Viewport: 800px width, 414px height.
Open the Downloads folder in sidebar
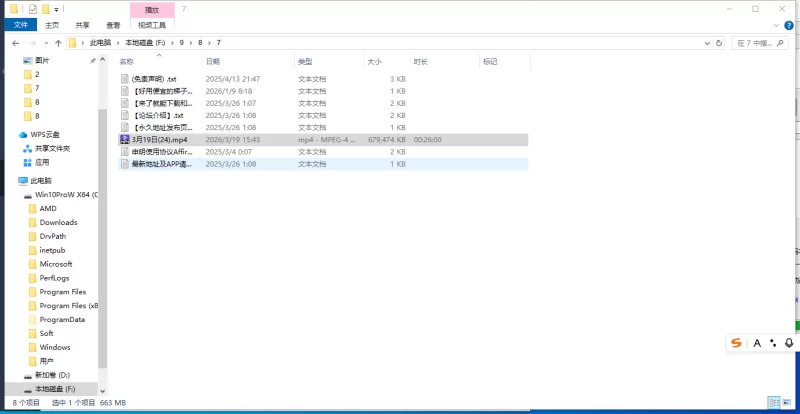pyautogui.click(x=58, y=222)
